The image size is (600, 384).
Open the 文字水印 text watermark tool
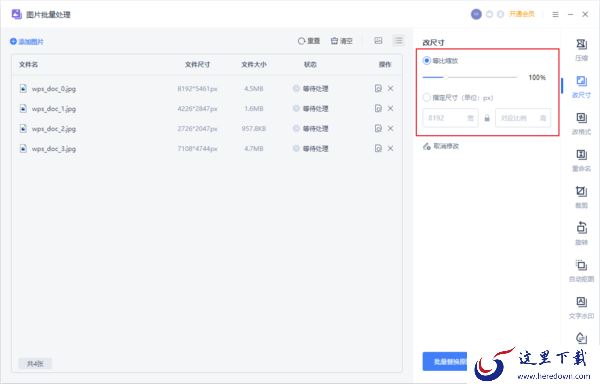(581, 308)
